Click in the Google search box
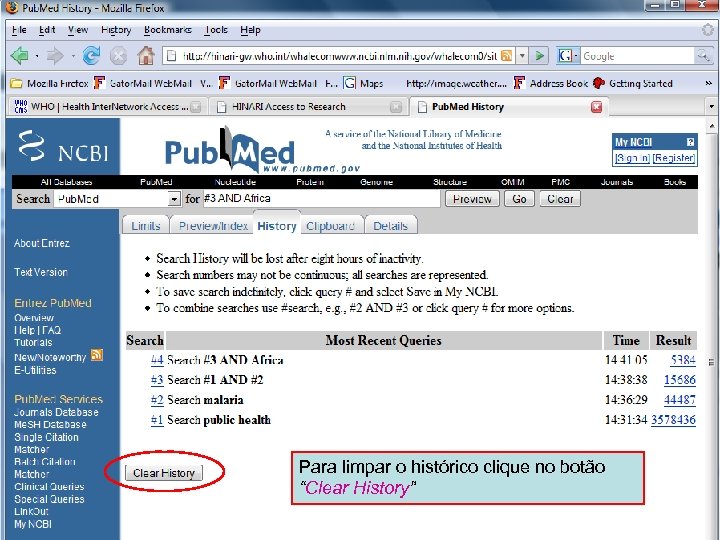This screenshot has width=720, height=540. tap(637, 56)
